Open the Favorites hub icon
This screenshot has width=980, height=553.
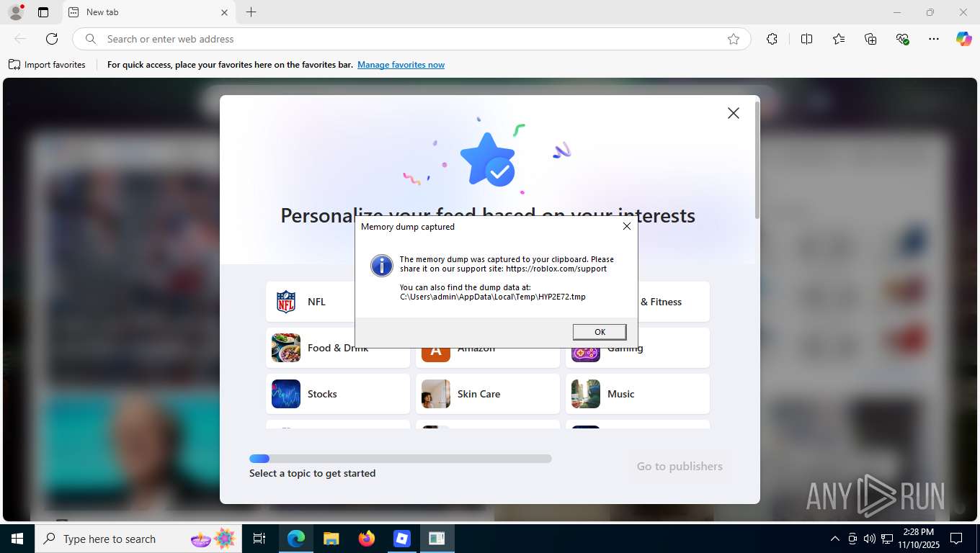coord(839,39)
